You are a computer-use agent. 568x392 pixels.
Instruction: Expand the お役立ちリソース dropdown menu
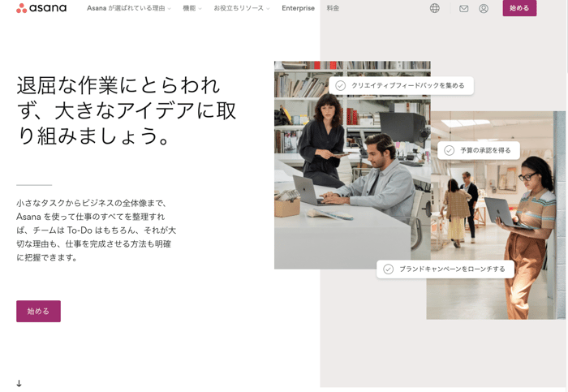tap(242, 8)
